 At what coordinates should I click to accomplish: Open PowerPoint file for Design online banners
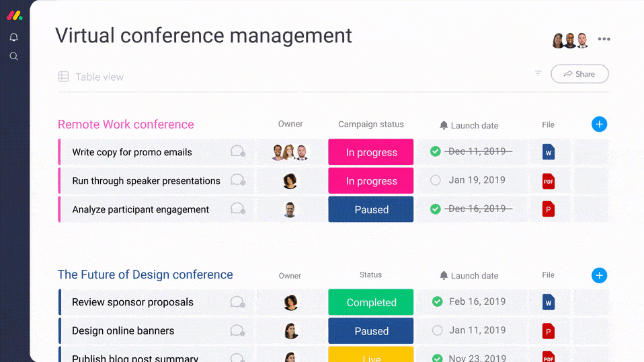549,331
